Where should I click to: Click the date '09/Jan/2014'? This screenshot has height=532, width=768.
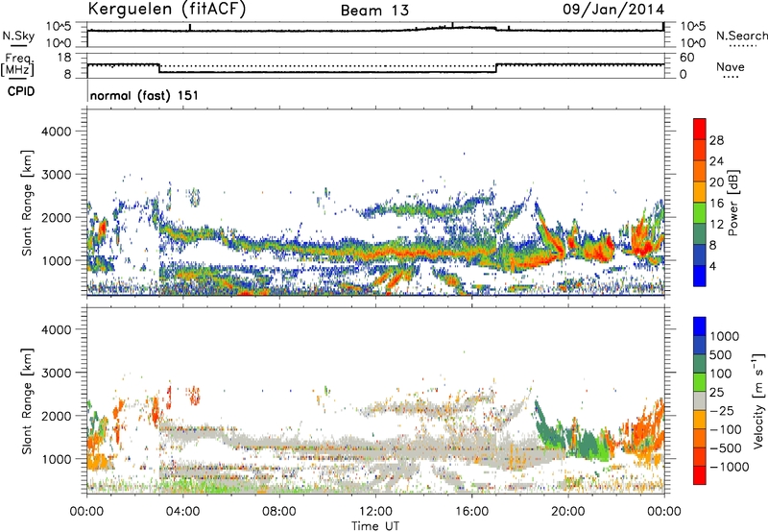[613, 10]
